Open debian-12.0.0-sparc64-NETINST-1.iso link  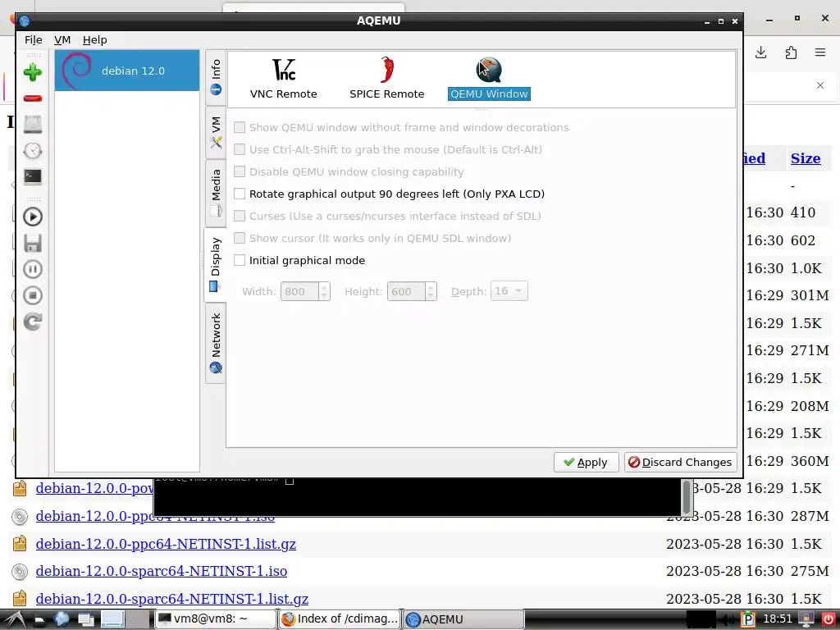(x=162, y=571)
